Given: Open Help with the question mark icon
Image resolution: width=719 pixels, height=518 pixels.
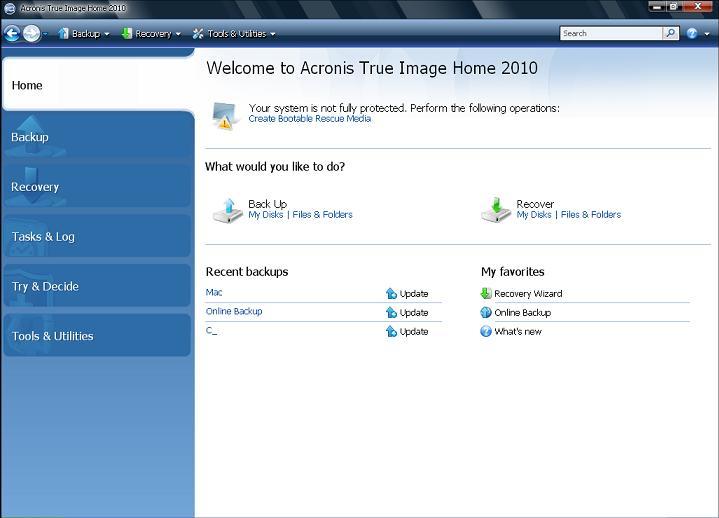Looking at the screenshot, I should [x=692, y=33].
